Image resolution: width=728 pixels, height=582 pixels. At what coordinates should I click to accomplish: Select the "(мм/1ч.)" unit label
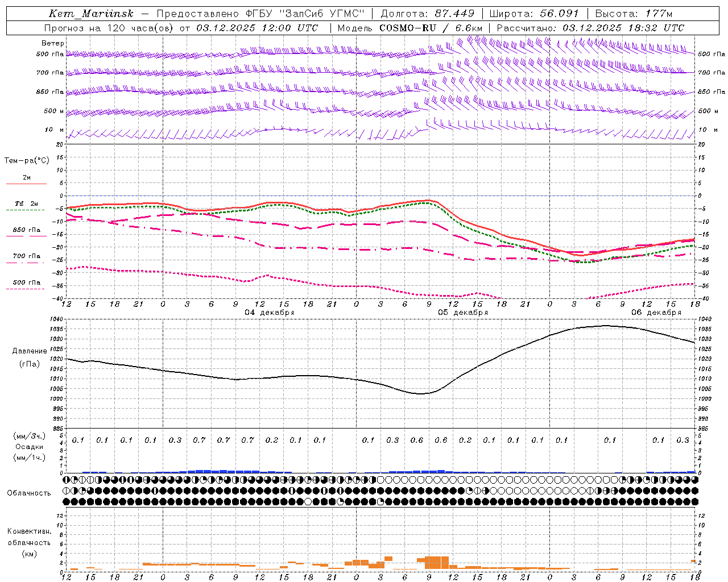coord(30,458)
